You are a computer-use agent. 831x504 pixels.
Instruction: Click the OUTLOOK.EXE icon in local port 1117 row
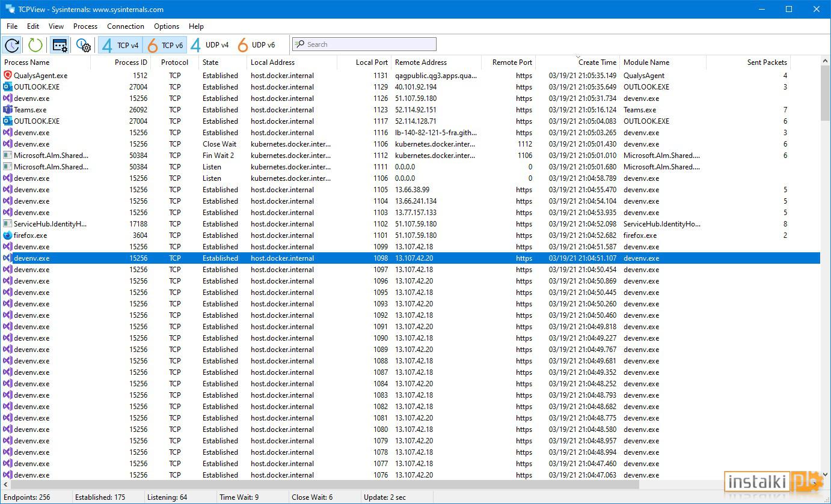tap(7, 121)
